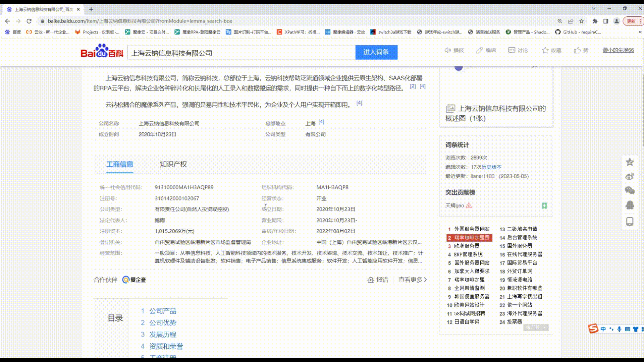Screen dimensions: 644x362
Task: Open the browser profile avatar
Action: click(616, 21)
